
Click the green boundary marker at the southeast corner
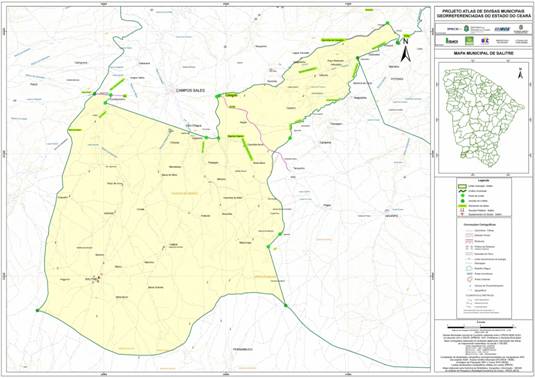coord(286,305)
